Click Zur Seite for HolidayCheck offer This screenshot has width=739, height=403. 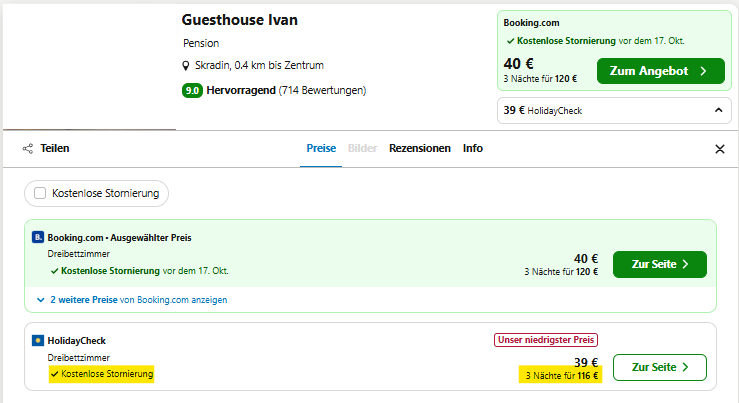coord(660,367)
